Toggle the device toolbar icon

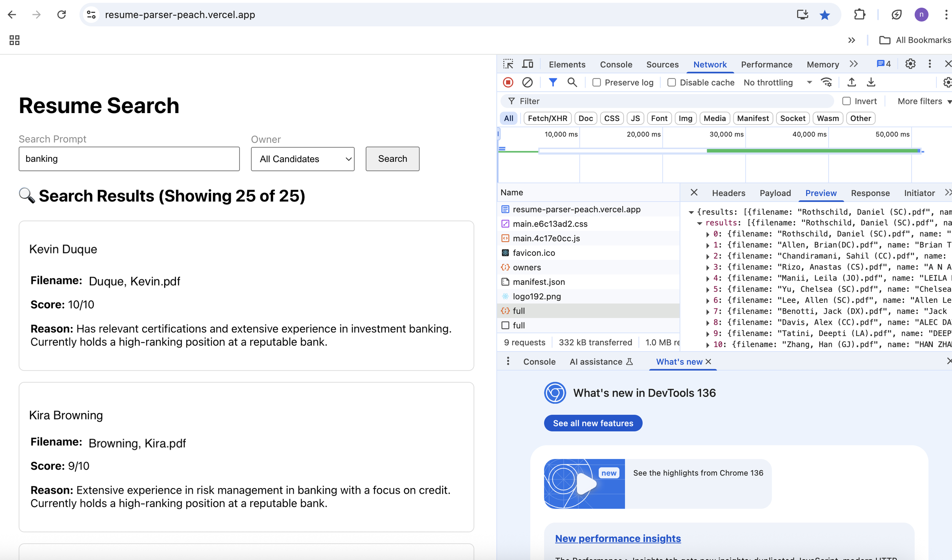point(527,64)
